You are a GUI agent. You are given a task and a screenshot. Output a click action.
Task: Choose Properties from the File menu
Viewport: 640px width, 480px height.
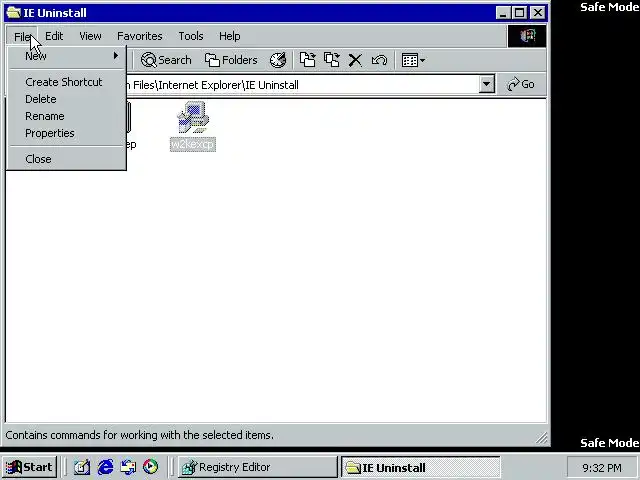tap(67, 133)
